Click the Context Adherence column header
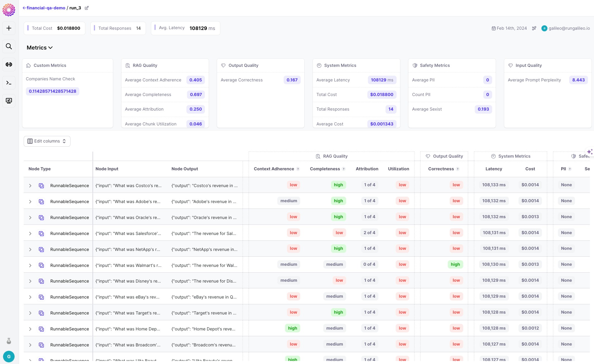The height and width of the screenshot is (364, 594). [x=274, y=169]
